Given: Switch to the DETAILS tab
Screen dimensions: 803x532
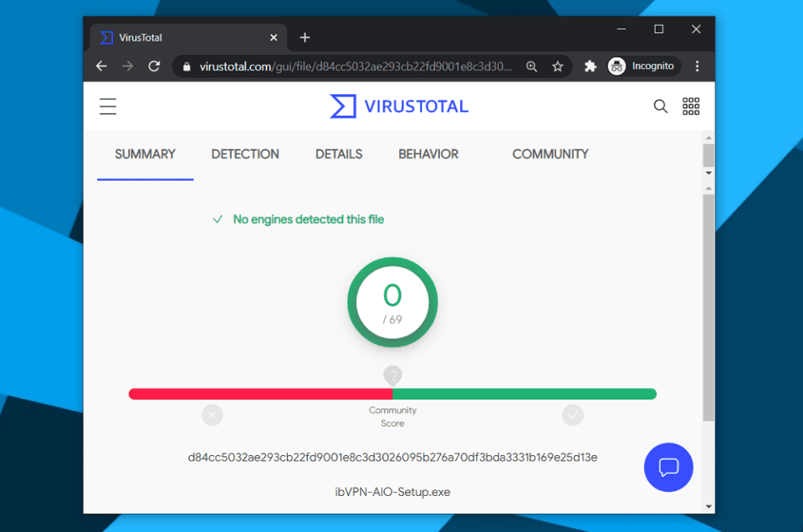Looking at the screenshot, I should pos(339,154).
